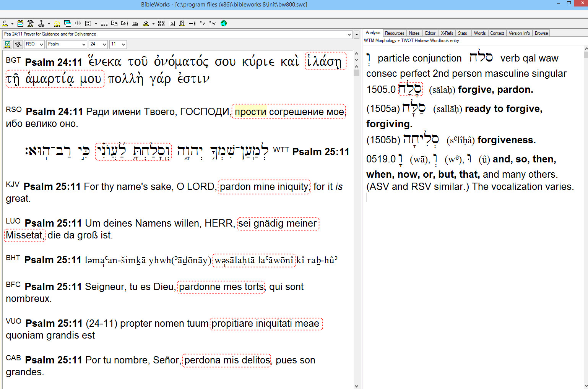Viewport: 588px width, 389px height.
Task: Click the BGT version label
Action: [13, 60]
